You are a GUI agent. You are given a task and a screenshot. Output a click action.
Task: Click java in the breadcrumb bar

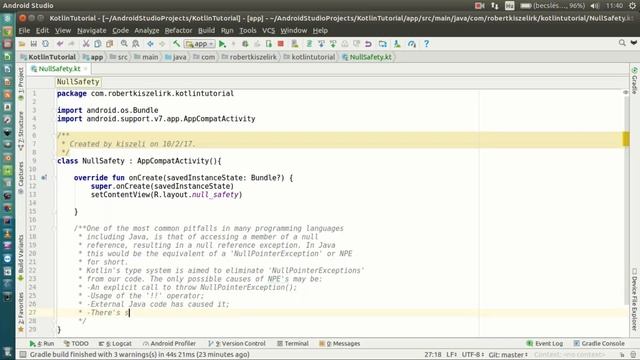(x=176, y=57)
